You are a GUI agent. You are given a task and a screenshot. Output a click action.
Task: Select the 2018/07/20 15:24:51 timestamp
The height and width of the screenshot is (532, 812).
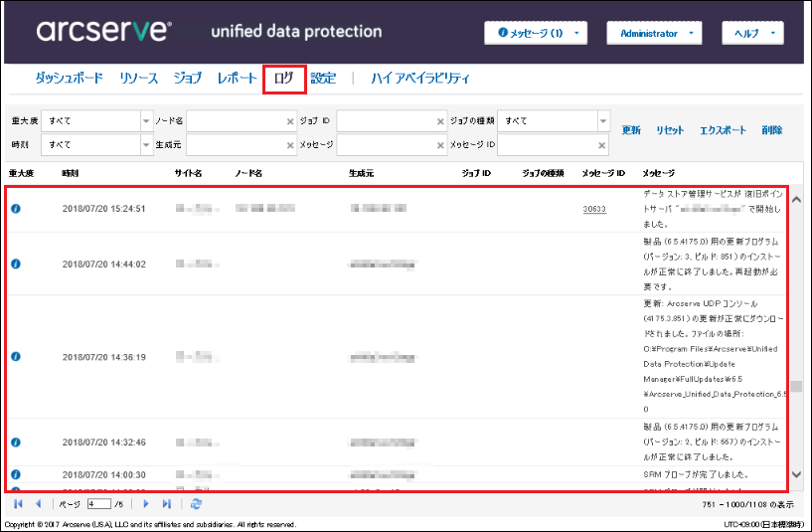[104, 209]
